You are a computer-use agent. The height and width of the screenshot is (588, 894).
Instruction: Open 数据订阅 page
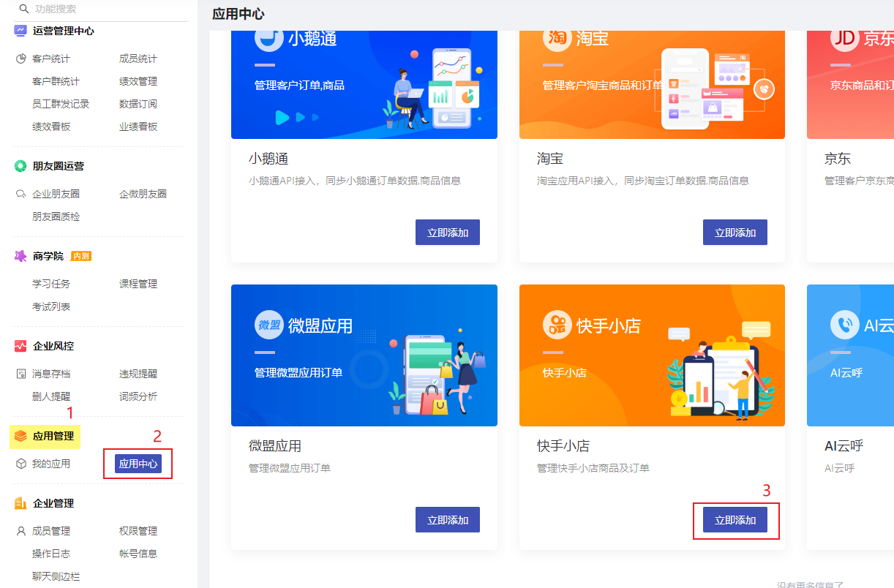(138, 104)
